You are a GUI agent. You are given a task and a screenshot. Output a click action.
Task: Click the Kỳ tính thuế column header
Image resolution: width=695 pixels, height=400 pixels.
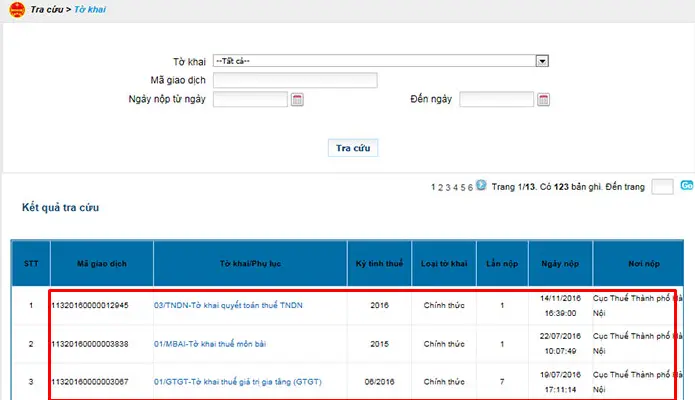click(x=379, y=263)
